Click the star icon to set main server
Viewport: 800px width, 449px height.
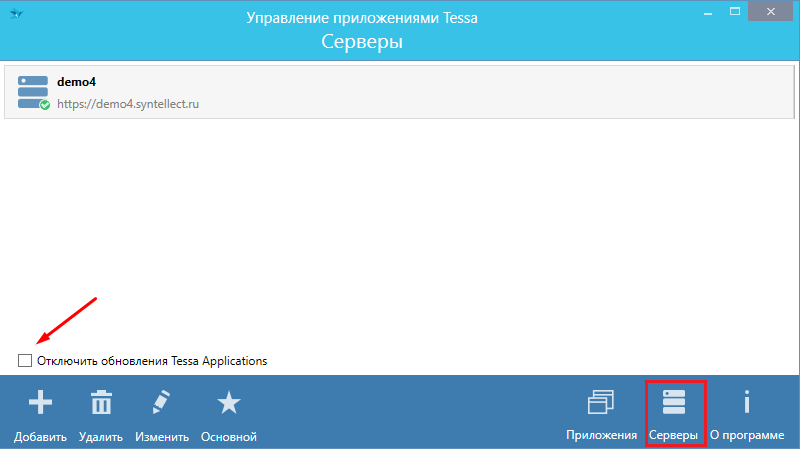(x=229, y=403)
